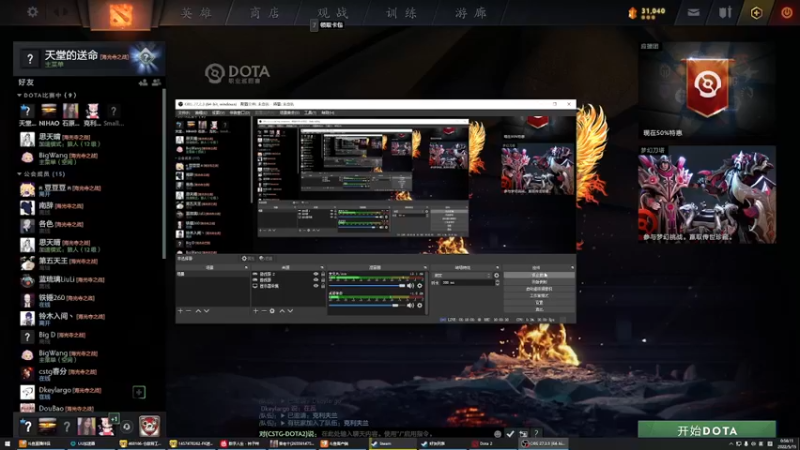
Task: Switch to the 训练 tab
Action: coord(401,13)
